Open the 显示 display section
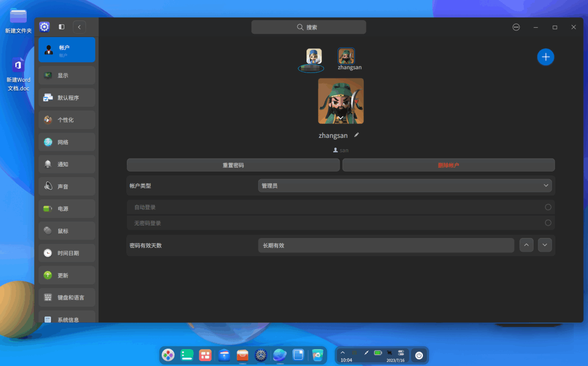 tap(67, 75)
